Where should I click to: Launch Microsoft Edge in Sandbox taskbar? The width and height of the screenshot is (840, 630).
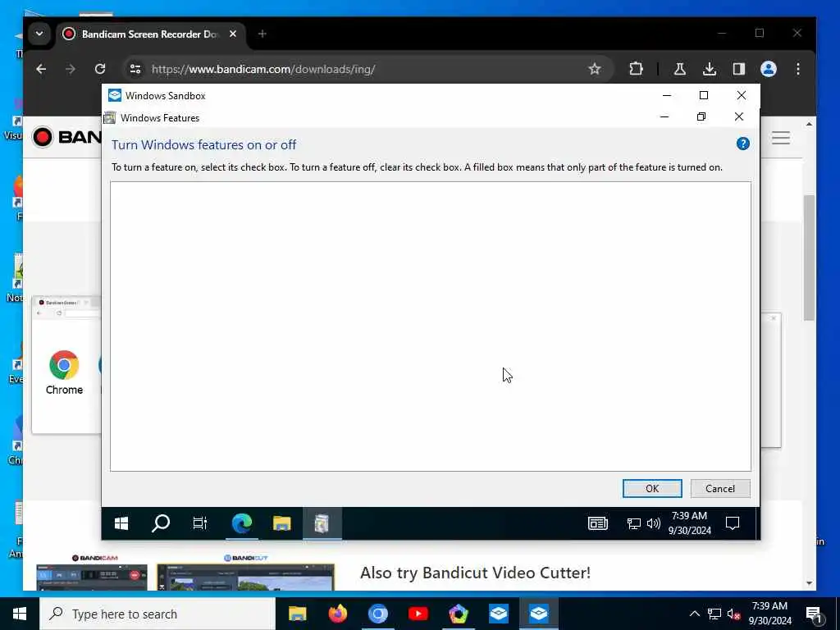click(x=242, y=523)
